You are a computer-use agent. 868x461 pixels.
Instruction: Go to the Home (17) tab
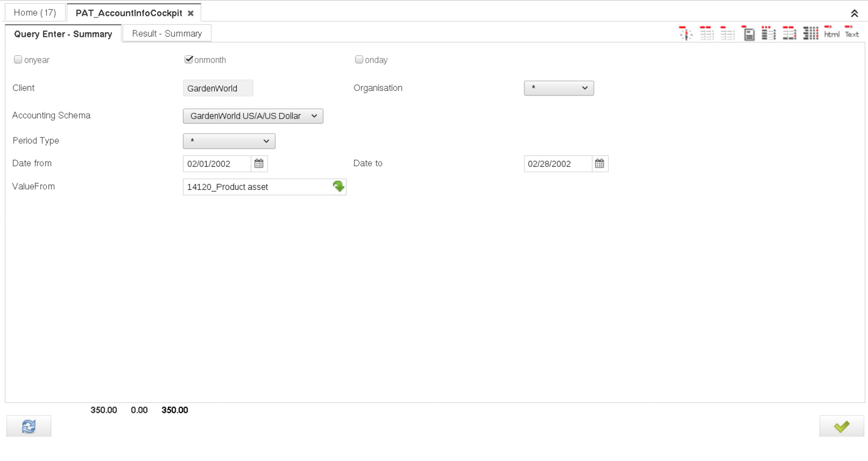[x=34, y=12]
